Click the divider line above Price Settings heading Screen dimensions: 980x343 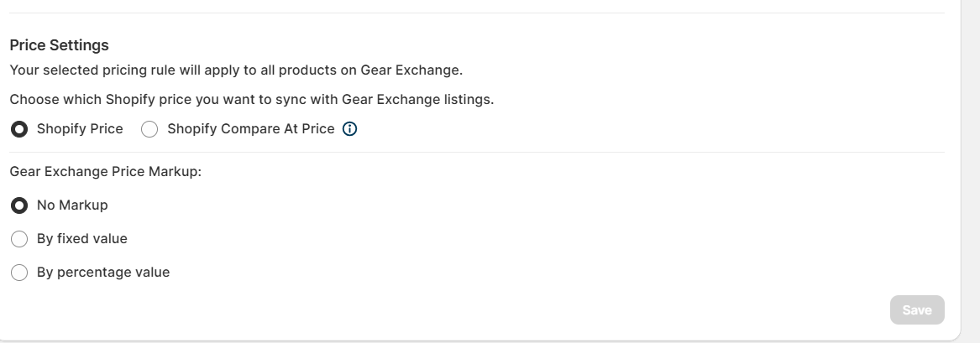[477, 13]
